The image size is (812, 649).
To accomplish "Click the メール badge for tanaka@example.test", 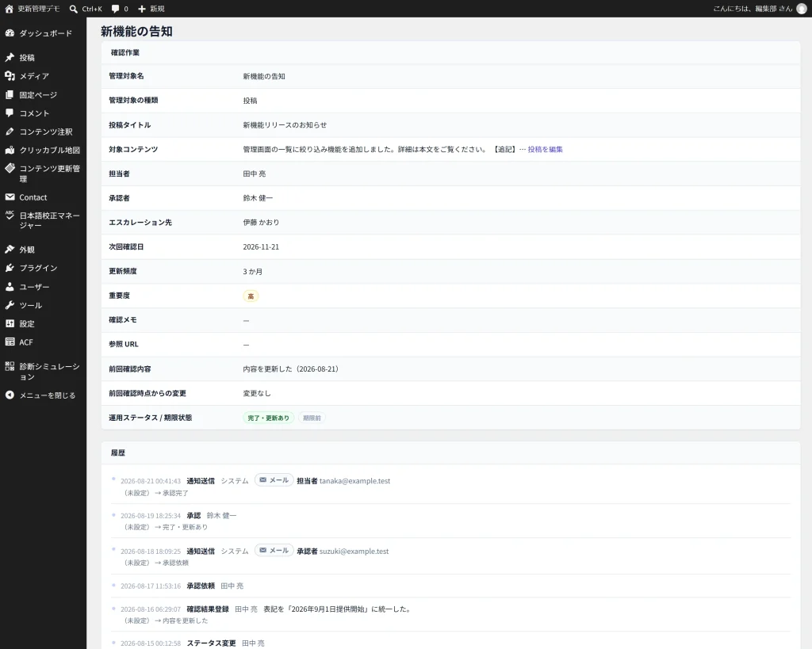I will click(x=274, y=480).
